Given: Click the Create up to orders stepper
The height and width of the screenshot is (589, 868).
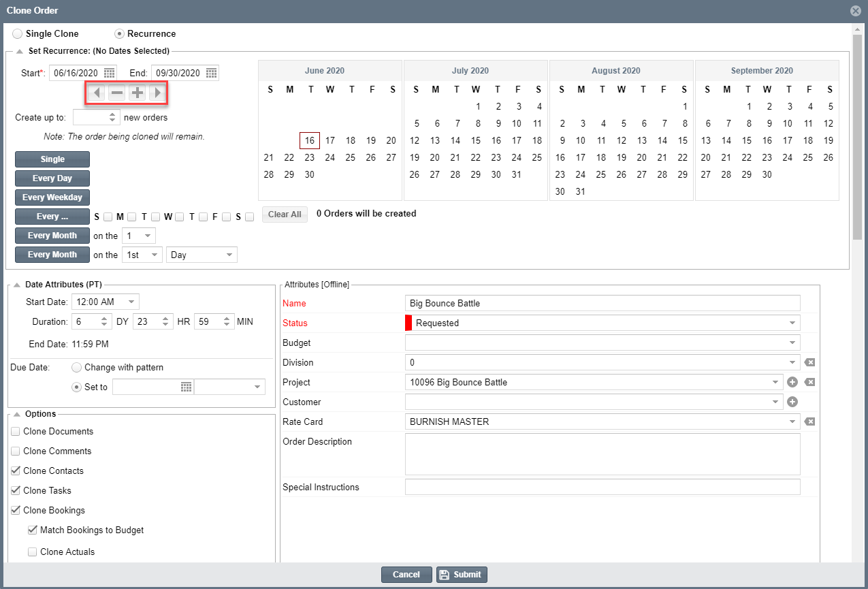Looking at the screenshot, I should [x=114, y=117].
